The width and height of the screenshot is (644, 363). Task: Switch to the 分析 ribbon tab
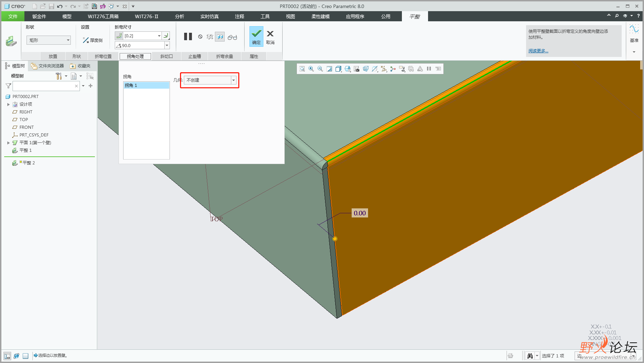click(x=180, y=16)
